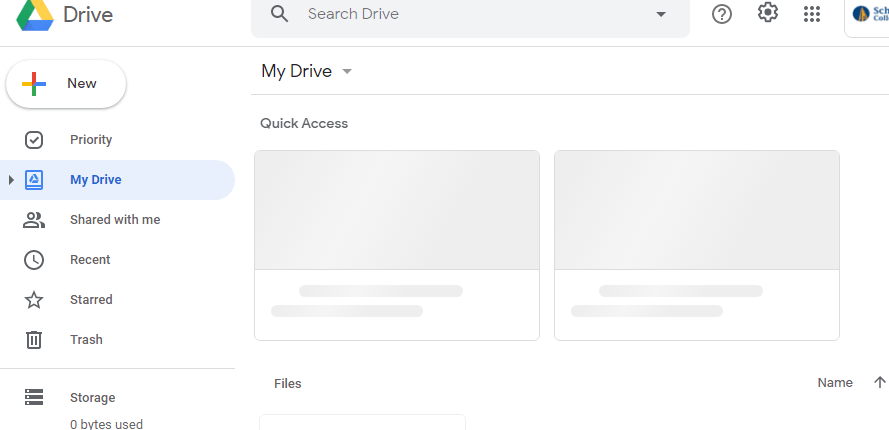Image resolution: width=889 pixels, height=430 pixels.
Task: Click the Priority checkbox icon in sidebar
Action: (x=34, y=140)
